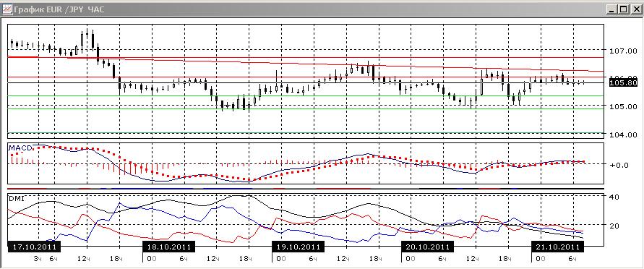Viewport: 644px width, 269px height.
Task: Click the DMI 20 scale label
Action: 614,226
